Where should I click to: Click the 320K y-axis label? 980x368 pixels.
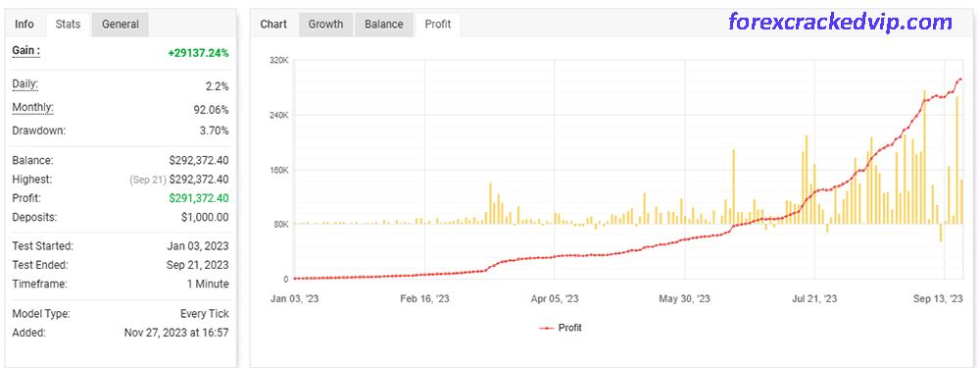[x=278, y=61]
